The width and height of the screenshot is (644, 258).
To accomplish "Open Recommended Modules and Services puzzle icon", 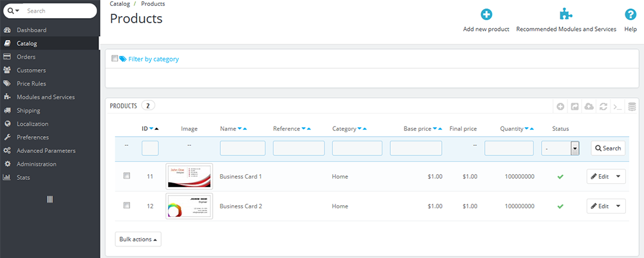I will (566, 15).
